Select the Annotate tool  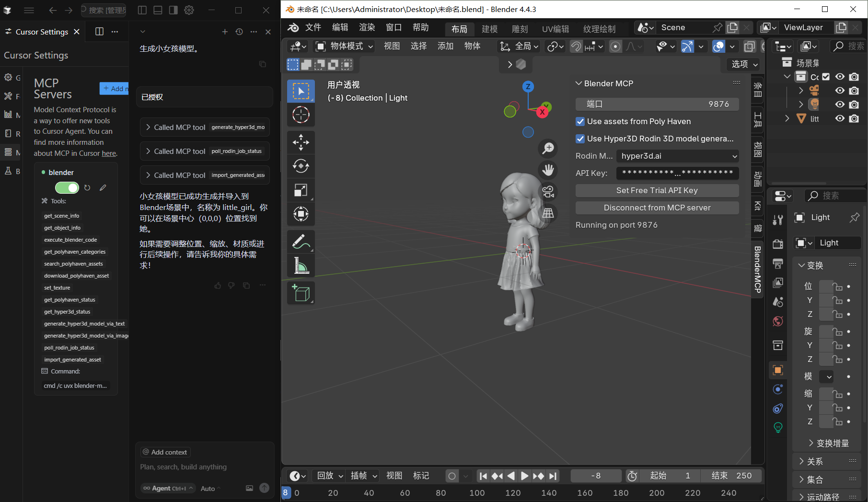(x=301, y=241)
